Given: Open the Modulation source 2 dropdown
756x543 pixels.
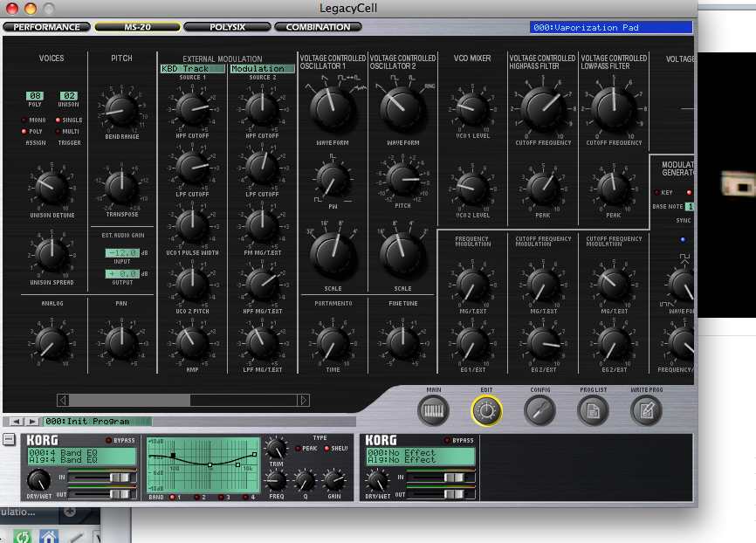Looking at the screenshot, I should pyautogui.click(x=262, y=69).
